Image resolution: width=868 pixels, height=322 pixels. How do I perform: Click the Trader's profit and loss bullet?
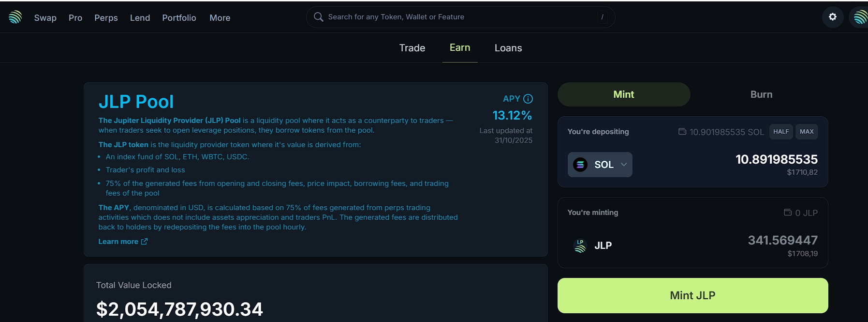click(146, 170)
